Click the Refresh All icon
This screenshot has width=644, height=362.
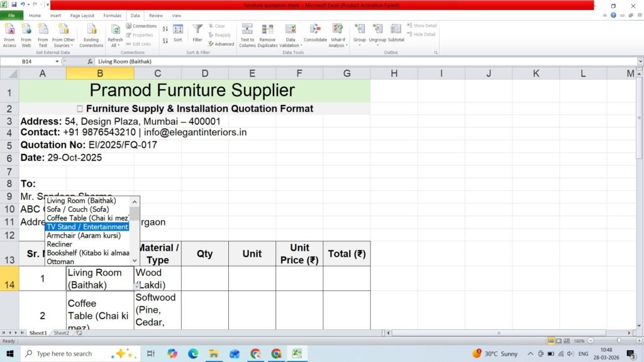(116, 30)
